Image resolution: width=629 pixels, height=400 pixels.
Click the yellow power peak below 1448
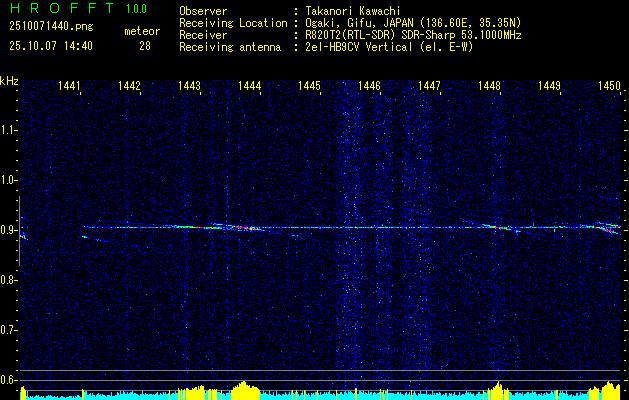tap(497, 388)
